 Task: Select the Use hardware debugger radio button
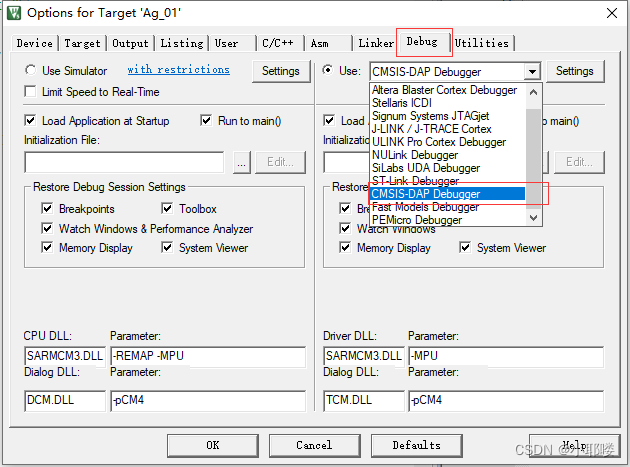pyautogui.click(x=328, y=70)
